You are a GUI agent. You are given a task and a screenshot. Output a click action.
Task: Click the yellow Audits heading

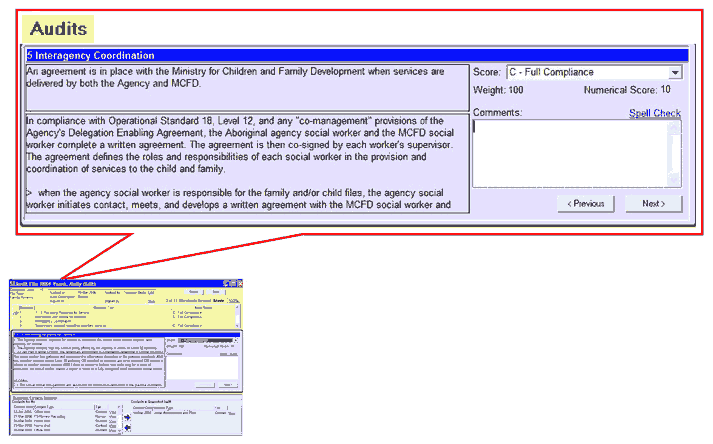tap(58, 29)
